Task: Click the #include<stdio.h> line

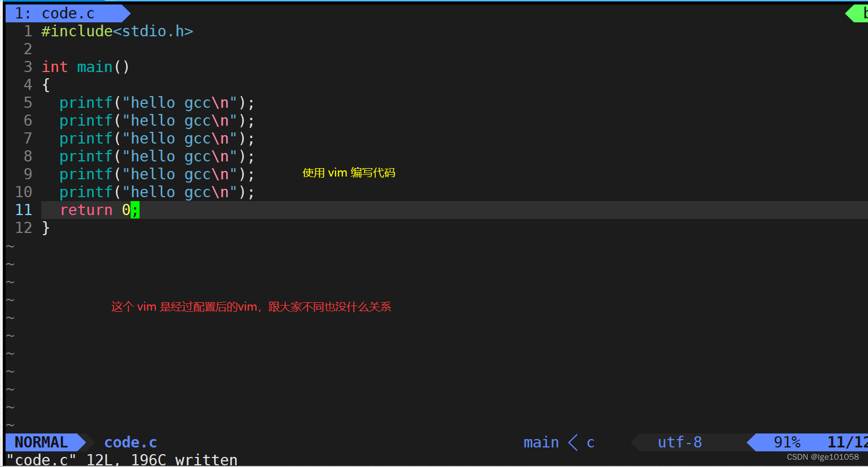Action: [x=117, y=31]
